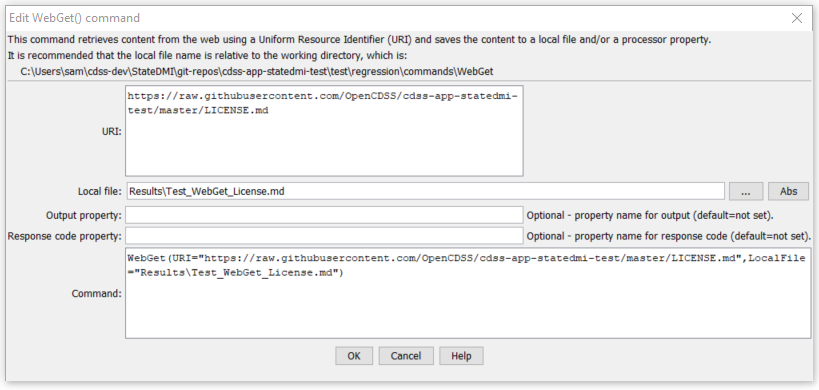Click the browse "..." button for Local file
Image resolution: width=819 pixels, height=390 pixels.
(x=746, y=192)
